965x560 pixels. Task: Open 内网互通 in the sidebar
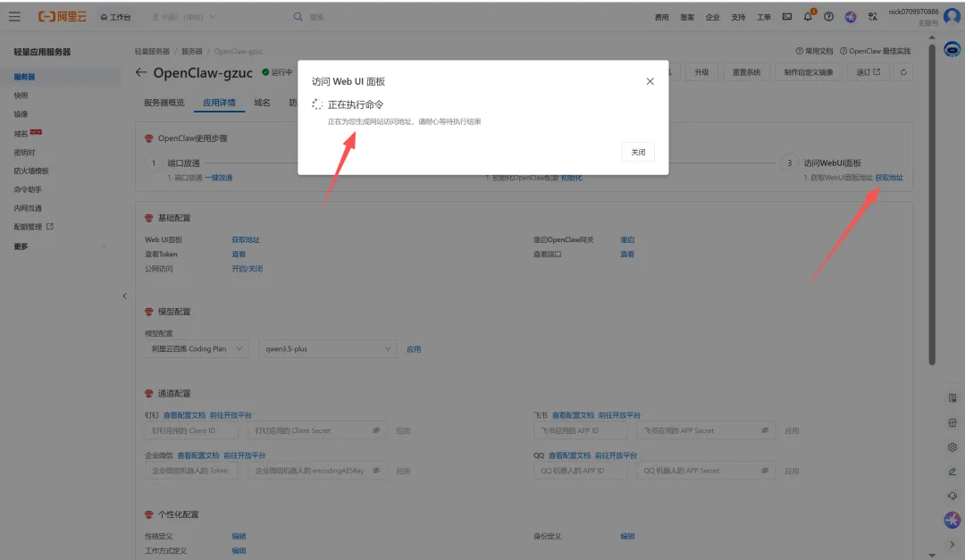pyautogui.click(x=28, y=208)
